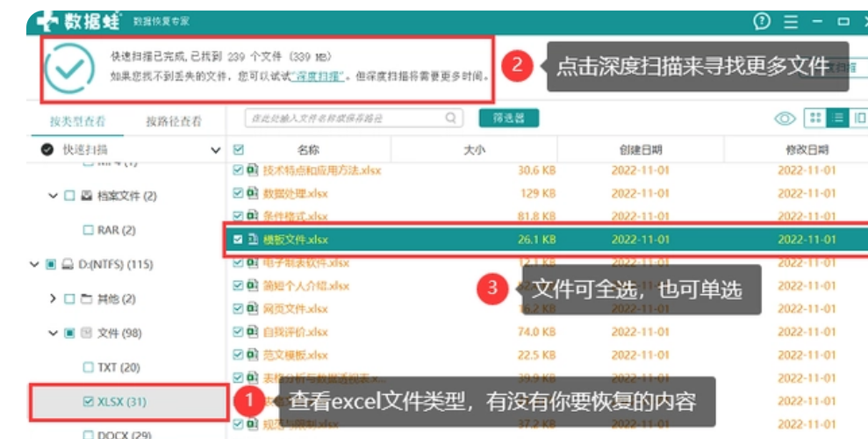Uncheck the checkbox for 数据处理.xlsx
This screenshot has height=439, width=868.
(238, 192)
